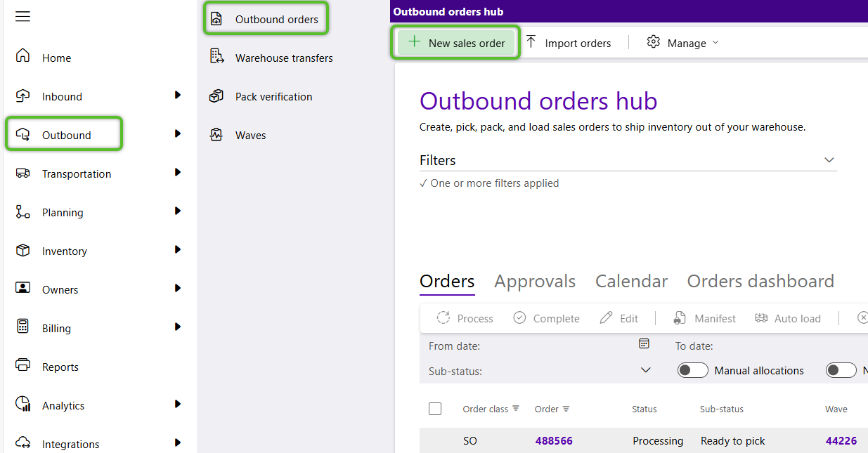The width and height of the screenshot is (868, 453).
Task: Click the plus icon for New sales order
Action: (415, 42)
